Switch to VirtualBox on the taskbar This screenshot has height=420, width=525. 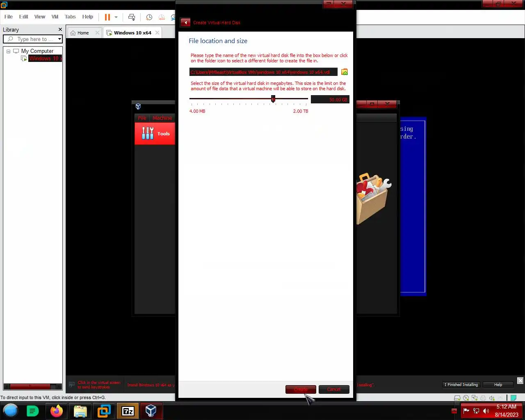point(151,411)
